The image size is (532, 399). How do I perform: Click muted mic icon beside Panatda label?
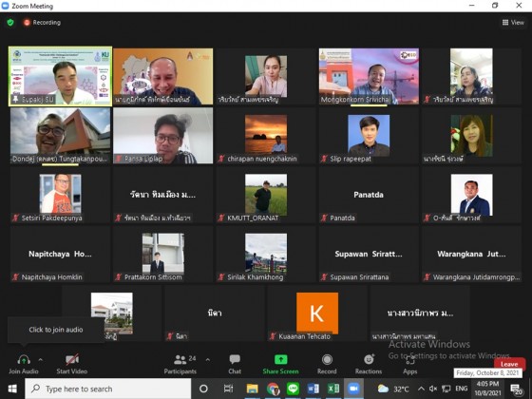coord(324,218)
